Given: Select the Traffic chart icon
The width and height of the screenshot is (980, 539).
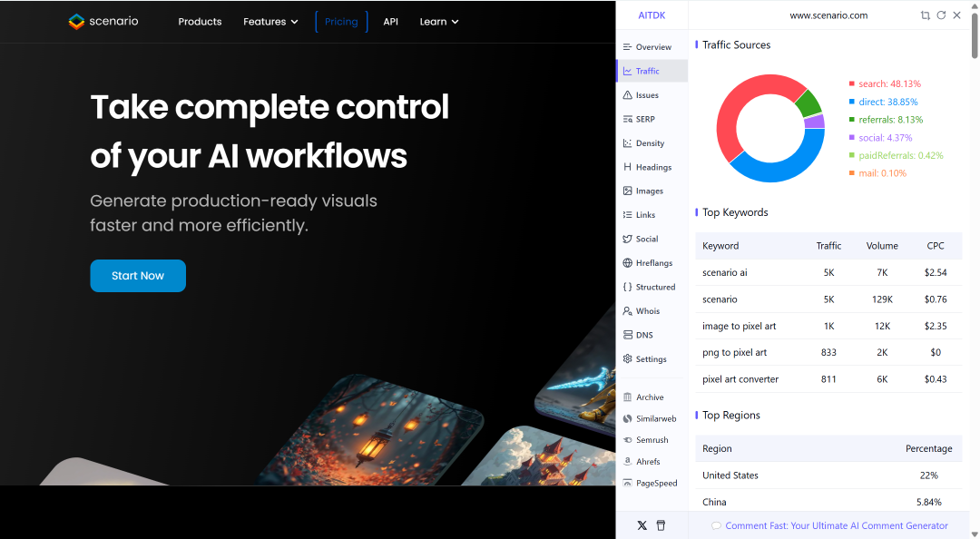Looking at the screenshot, I should pyautogui.click(x=627, y=72).
